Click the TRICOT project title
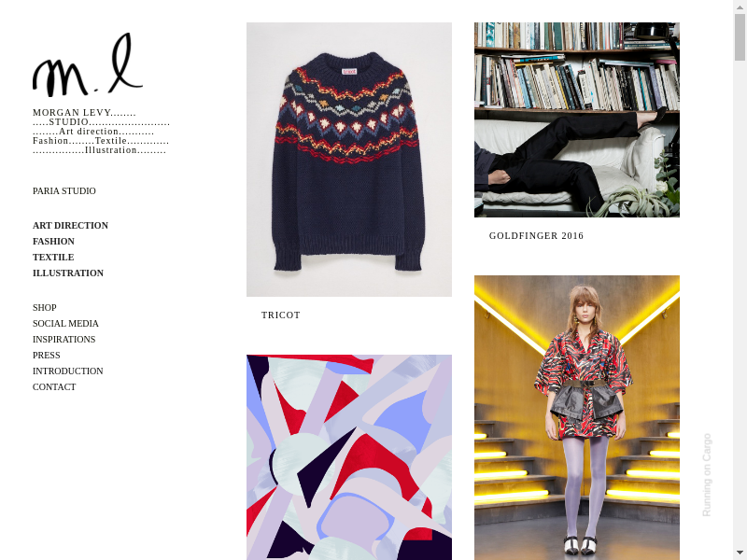The width and height of the screenshot is (747, 560). click(281, 315)
